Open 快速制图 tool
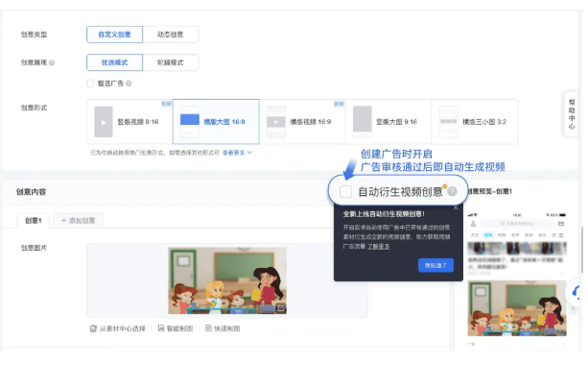The image size is (588, 365). (223, 328)
